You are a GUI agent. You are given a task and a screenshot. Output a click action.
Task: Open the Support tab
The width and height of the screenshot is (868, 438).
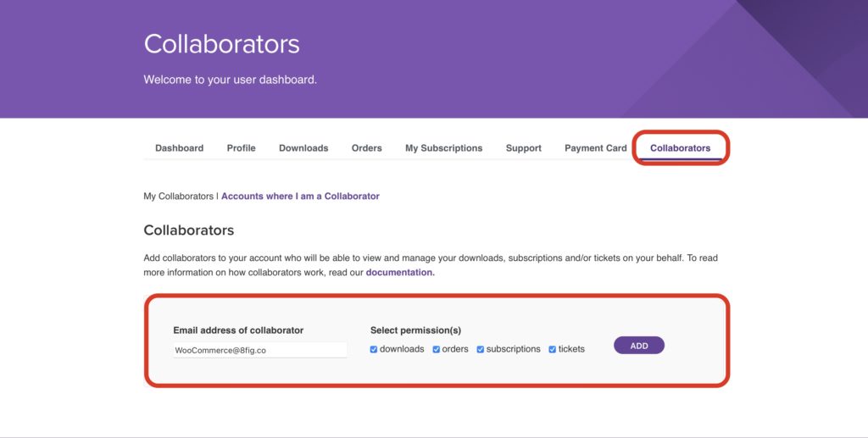(523, 148)
